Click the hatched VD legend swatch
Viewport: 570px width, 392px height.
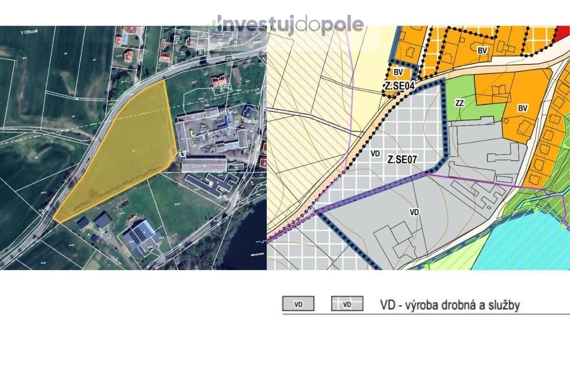pos(347,304)
